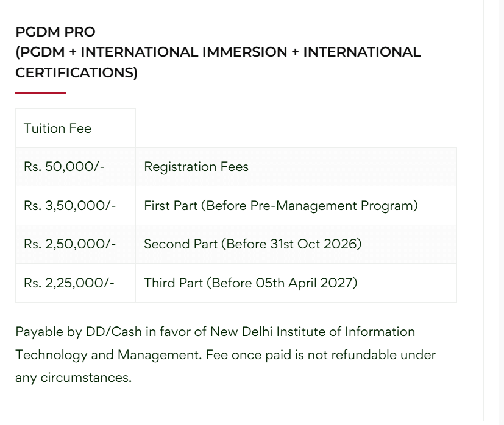Click the red underline below heading

pos(40,93)
